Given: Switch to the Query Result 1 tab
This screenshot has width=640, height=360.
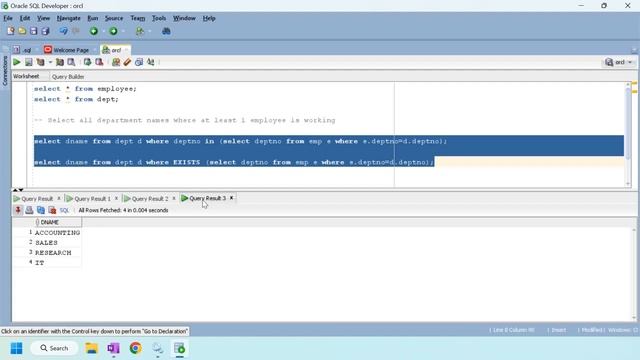Looking at the screenshot, I should click(x=89, y=198).
